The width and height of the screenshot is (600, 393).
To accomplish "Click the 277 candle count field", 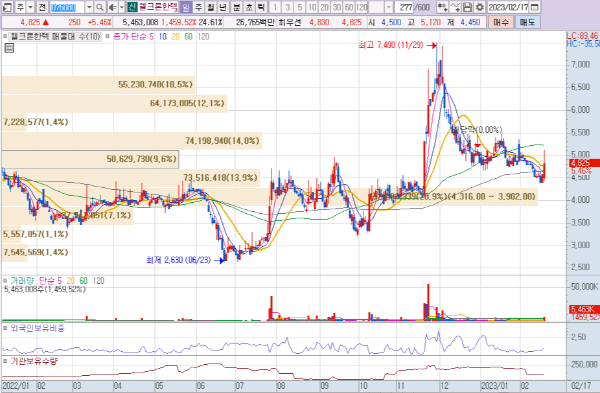I will tap(404, 7).
